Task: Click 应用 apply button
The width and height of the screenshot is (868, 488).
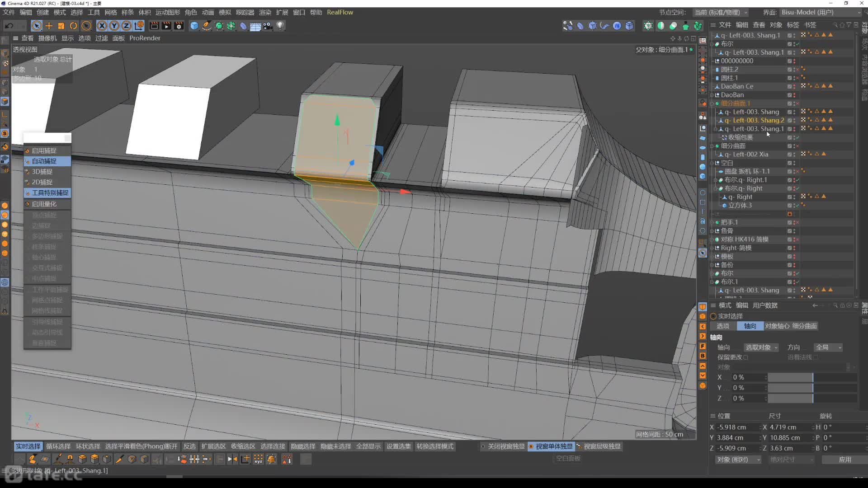Action: click(x=844, y=460)
